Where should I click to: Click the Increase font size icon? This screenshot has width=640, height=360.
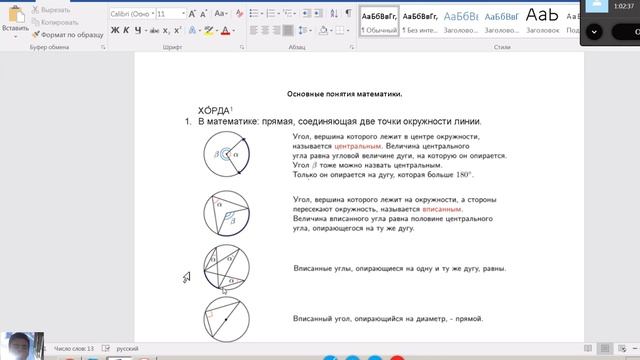point(192,14)
